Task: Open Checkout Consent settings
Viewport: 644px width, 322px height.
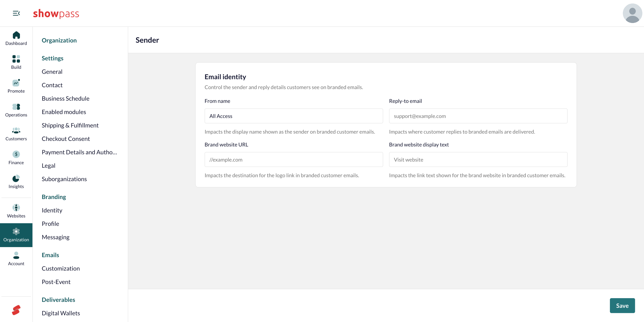Action: pyautogui.click(x=66, y=139)
